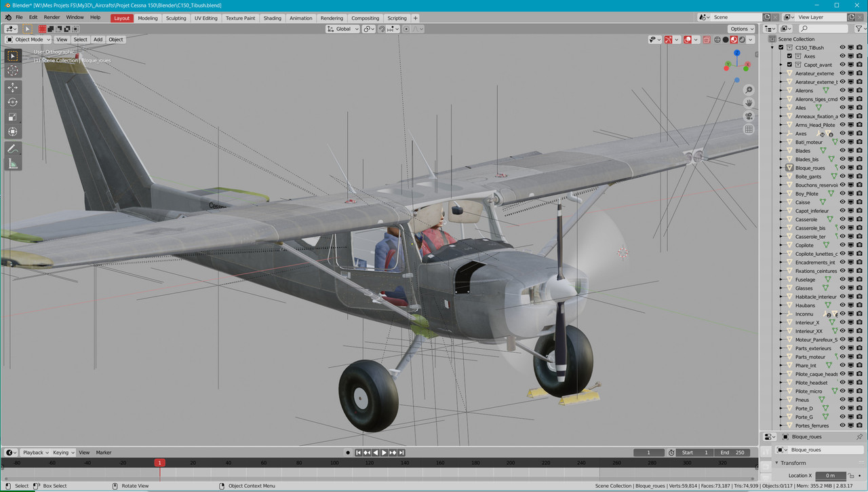Switch to solid viewport shading
The width and height of the screenshot is (868, 492).
(726, 39)
